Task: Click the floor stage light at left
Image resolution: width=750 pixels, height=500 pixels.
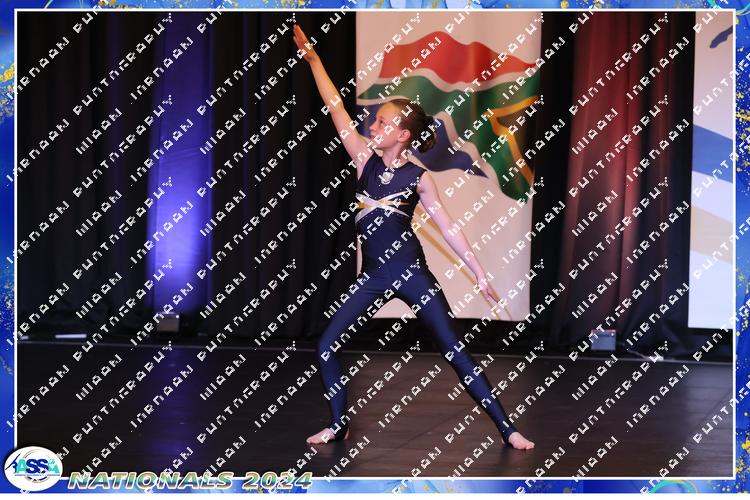Action: [168, 324]
